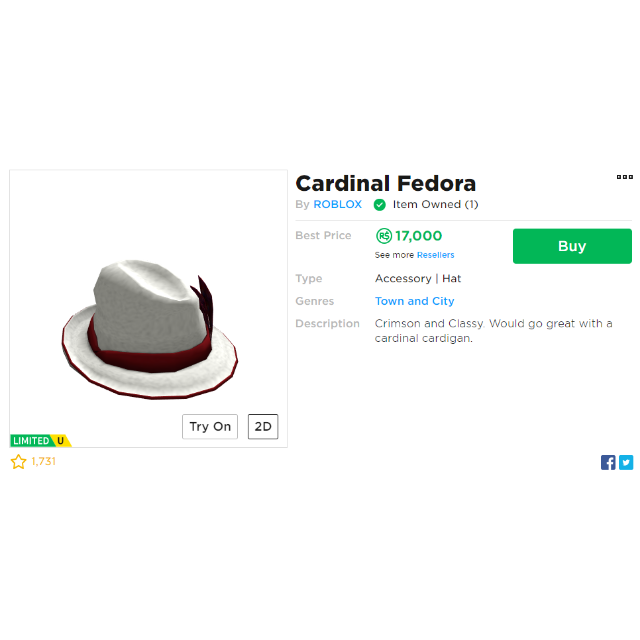
Task: Open the ROBLOX creator profile link
Action: coord(338,204)
